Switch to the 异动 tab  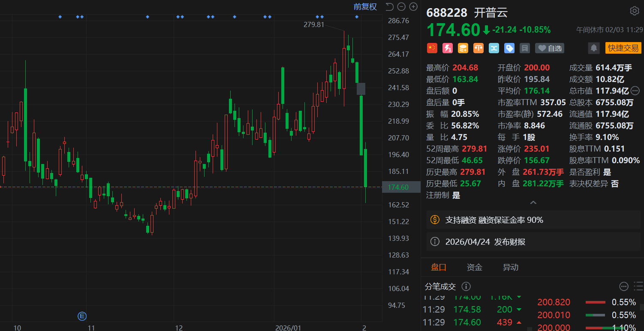tap(510, 267)
